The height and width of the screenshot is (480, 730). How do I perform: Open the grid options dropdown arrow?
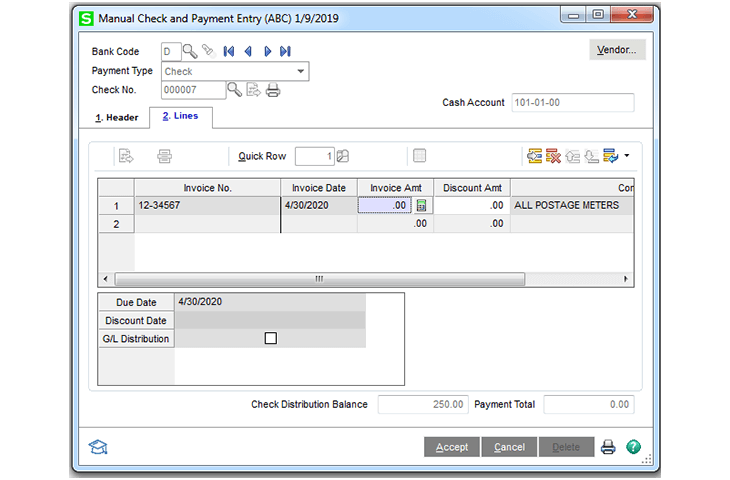[x=626, y=156]
